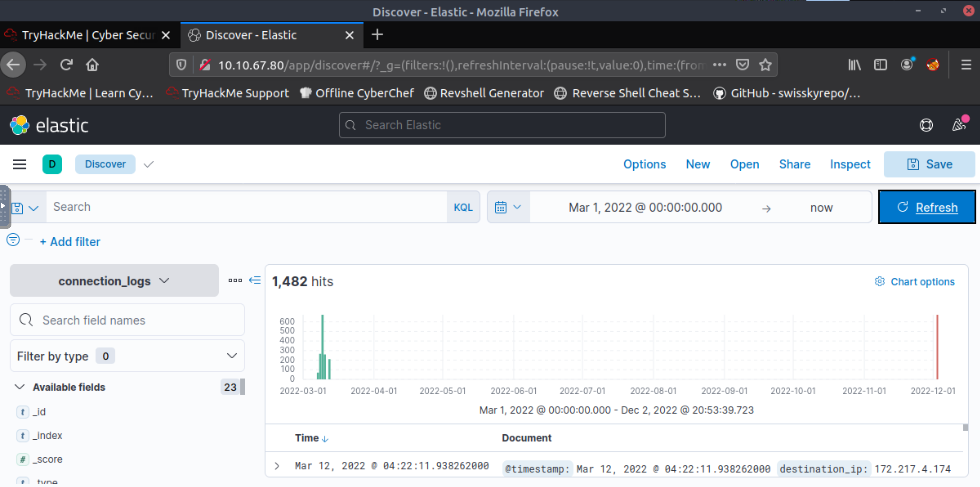Open page actions three-dot menu in URL bar

(719, 65)
